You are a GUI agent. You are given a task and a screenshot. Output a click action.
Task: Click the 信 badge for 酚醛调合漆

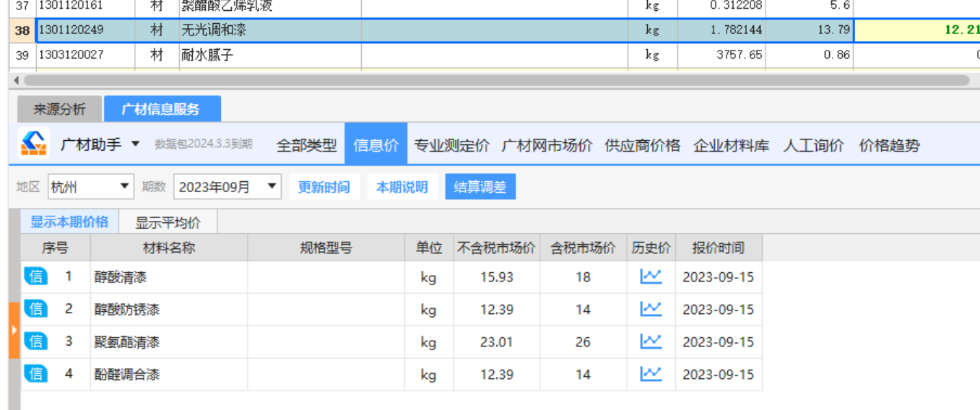pos(35,374)
